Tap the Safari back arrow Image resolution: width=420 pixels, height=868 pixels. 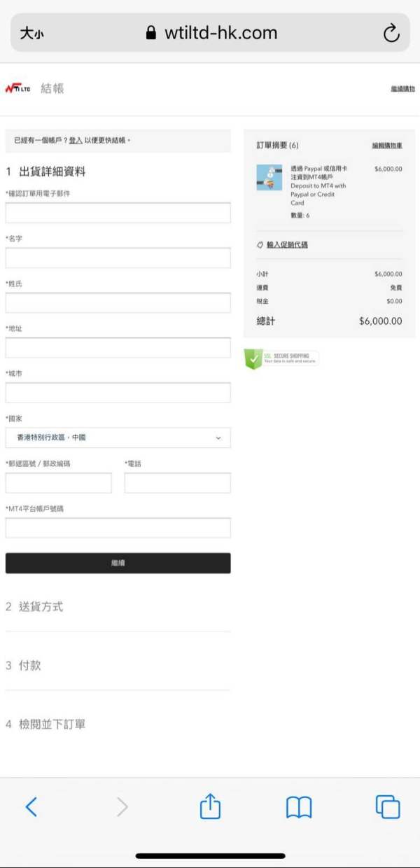(x=31, y=807)
